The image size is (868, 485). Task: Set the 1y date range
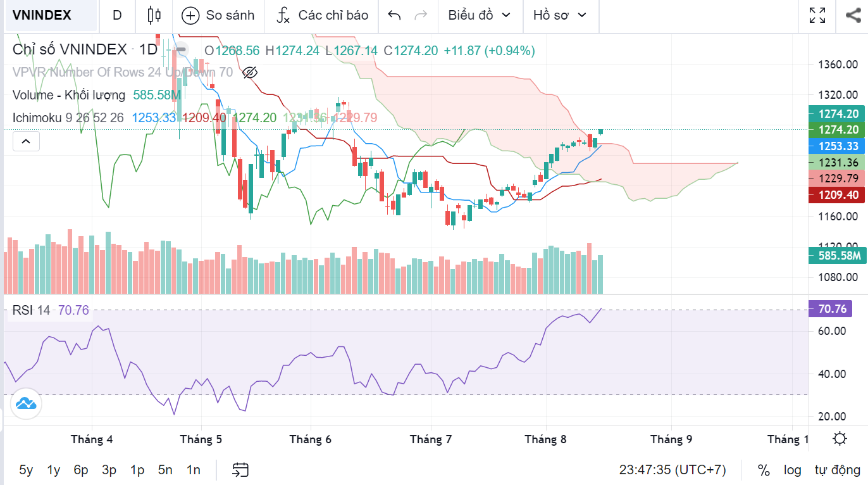(54, 470)
